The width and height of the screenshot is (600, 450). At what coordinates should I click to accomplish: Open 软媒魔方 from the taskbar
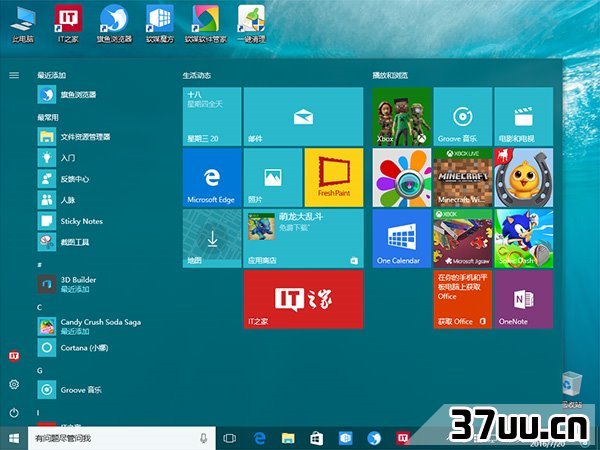click(345, 438)
